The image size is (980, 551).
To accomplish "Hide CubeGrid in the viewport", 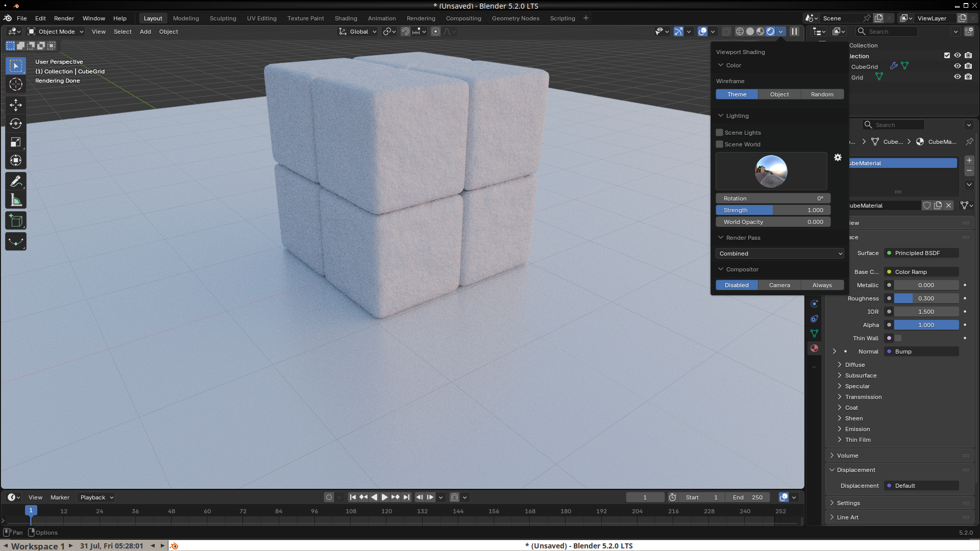I will tap(958, 66).
